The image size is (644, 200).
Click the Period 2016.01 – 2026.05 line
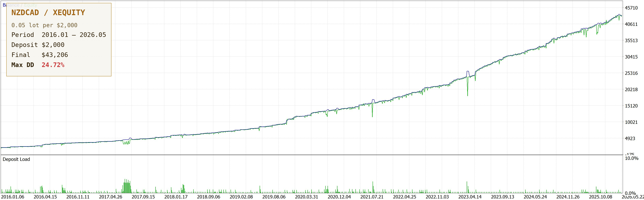(x=59, y=35)
